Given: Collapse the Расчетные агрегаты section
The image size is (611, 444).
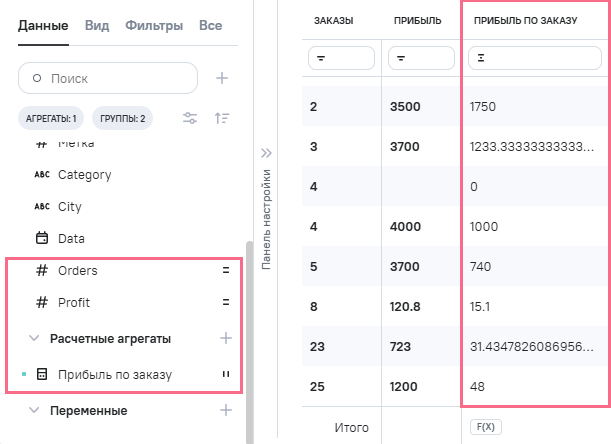Looking at the screenshot, I should 34,338.
